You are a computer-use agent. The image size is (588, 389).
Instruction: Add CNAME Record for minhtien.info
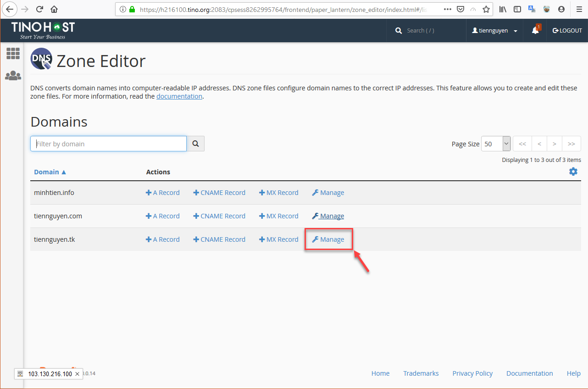(x=219, y=193)
